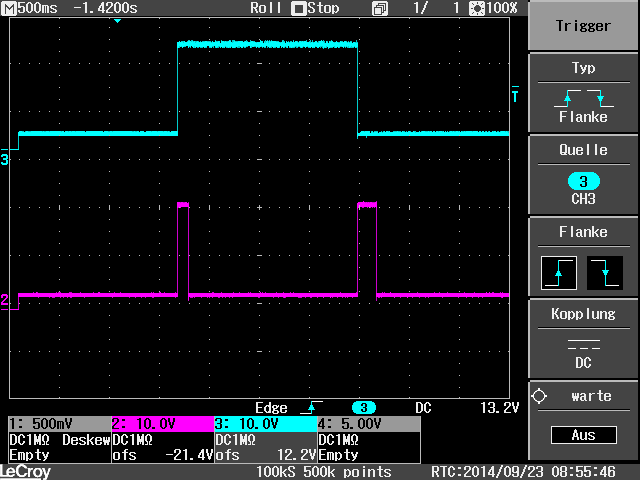Open the warte holdoff menu item

[x=583, y=420]
